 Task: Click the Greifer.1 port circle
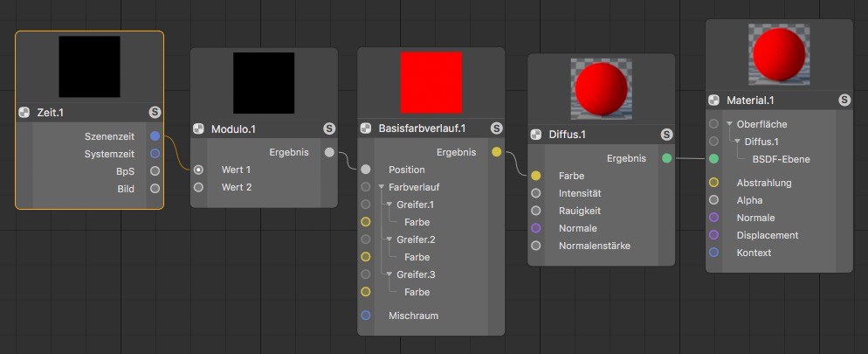coord(365,205)
